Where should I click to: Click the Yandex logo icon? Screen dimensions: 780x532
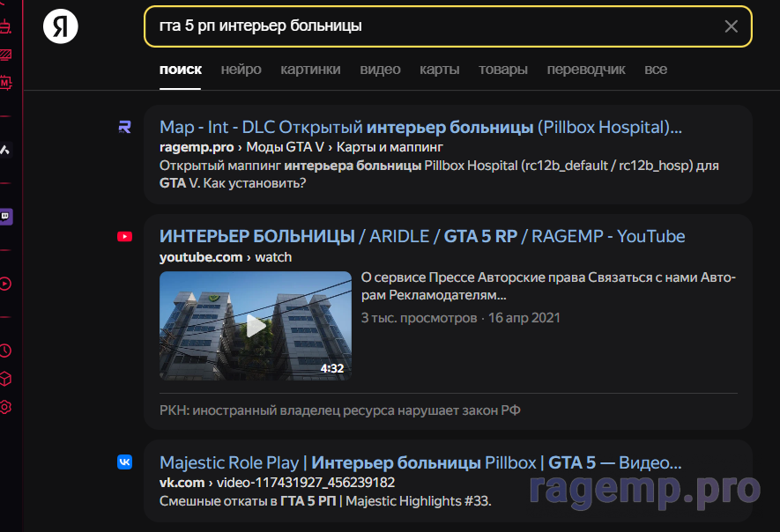[61, 26]
